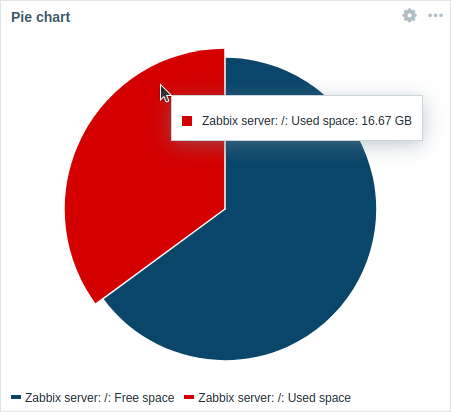Click the red Used space legend marker
Viewport: 451px width, 412px height.
(x=189, y=397)
